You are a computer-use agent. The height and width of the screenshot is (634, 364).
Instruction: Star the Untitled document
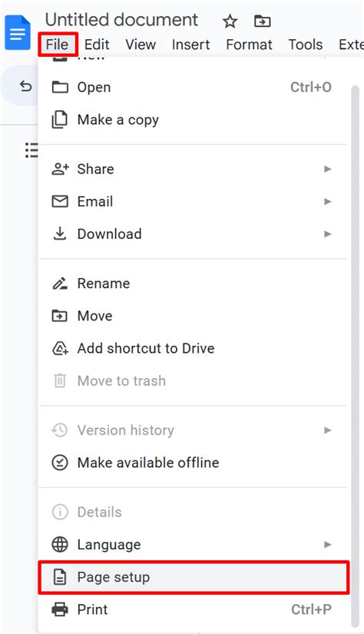coord(230,21)
